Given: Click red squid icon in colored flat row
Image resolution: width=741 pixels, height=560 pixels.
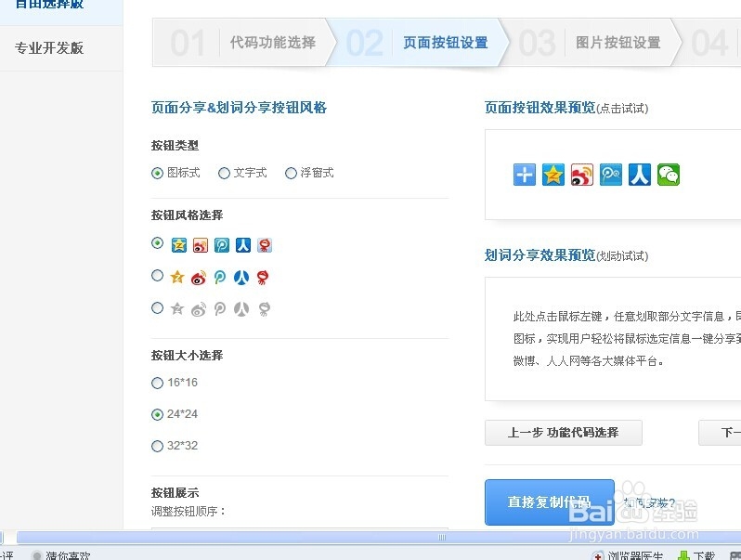Looking at the screenshot, I should point(263,278).
